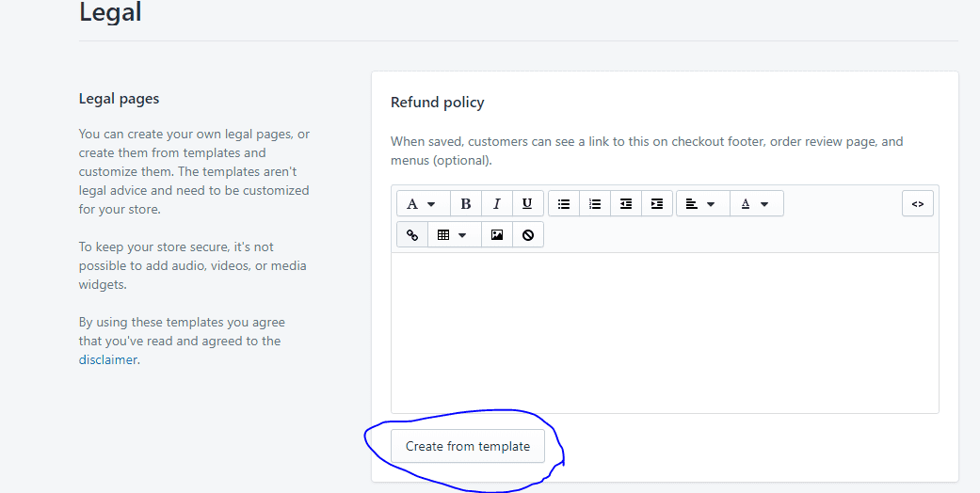Open the insert table dropdown

pos(455,235)
